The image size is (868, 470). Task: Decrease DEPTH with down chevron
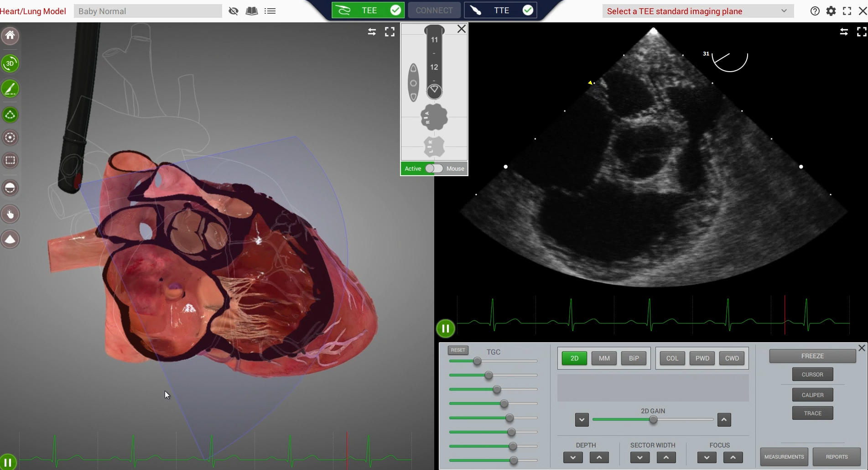coord(573,457)
